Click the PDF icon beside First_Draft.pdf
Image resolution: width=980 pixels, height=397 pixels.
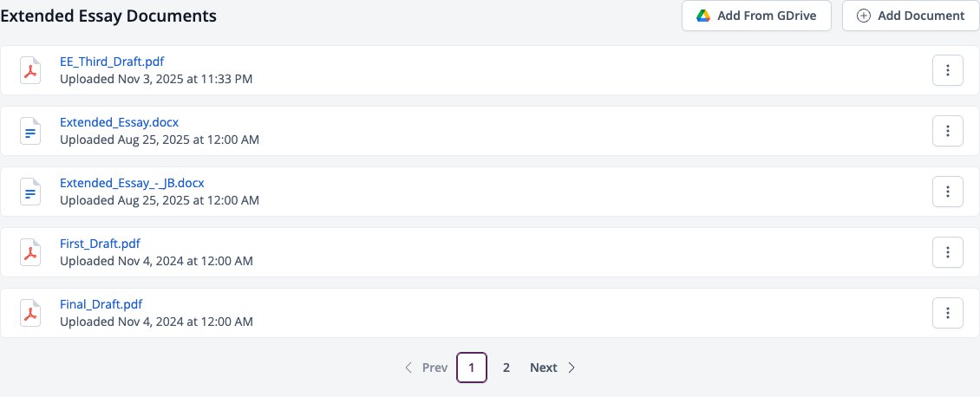tap(30, 252)
